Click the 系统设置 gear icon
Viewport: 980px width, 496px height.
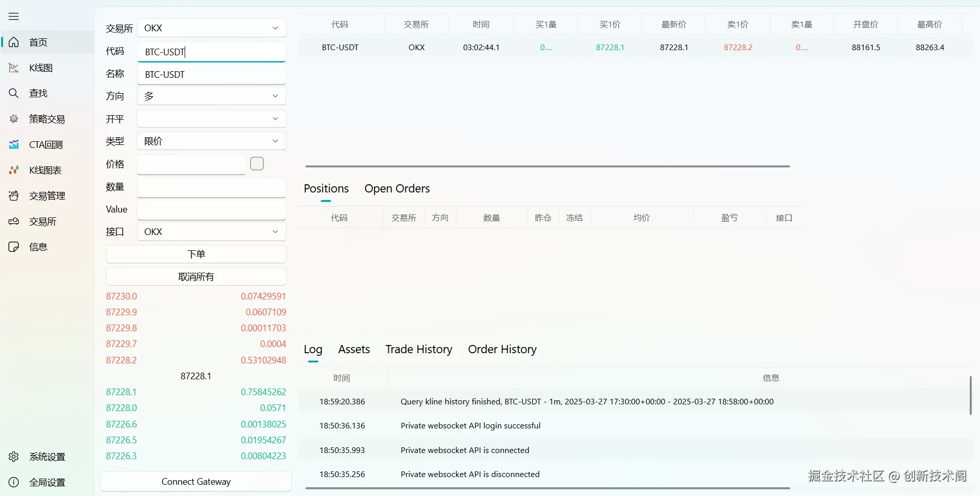[14, 457]
